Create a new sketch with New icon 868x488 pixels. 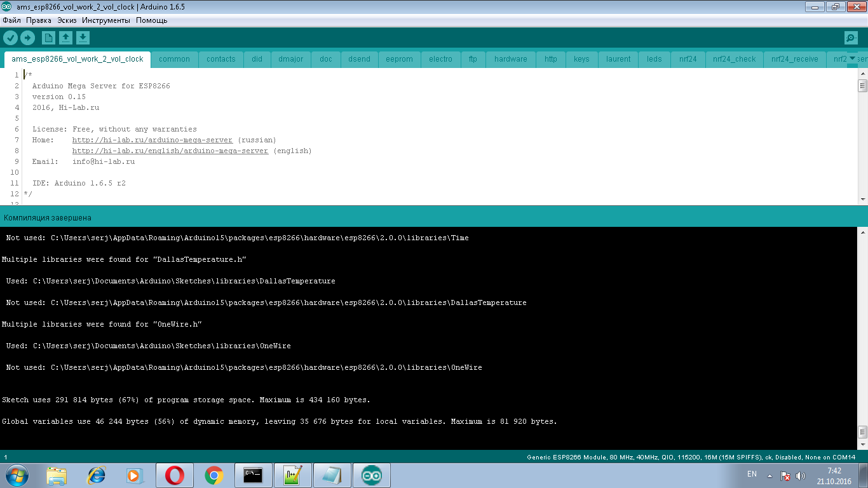[x=48, y=37]
